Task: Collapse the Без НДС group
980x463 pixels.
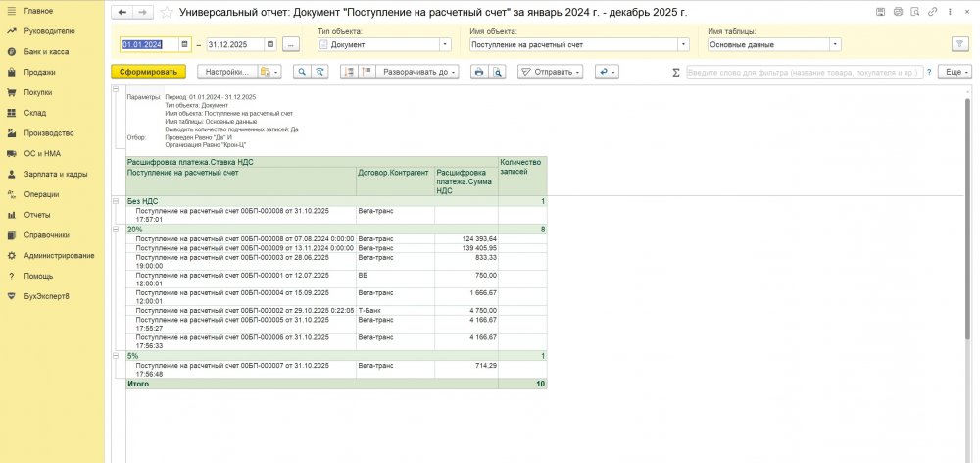Action: (x=115, y=201)
